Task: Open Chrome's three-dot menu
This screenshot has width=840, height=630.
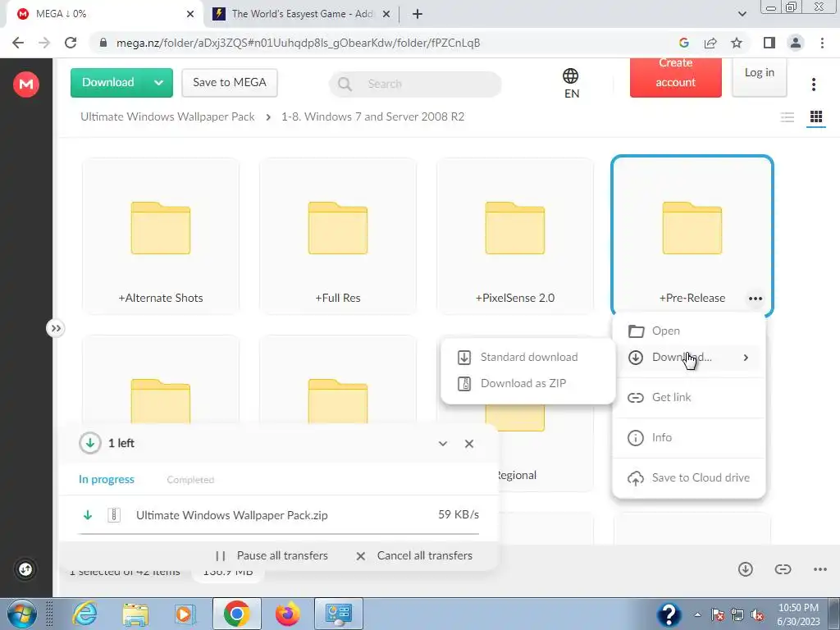Action: coord(822,43)
